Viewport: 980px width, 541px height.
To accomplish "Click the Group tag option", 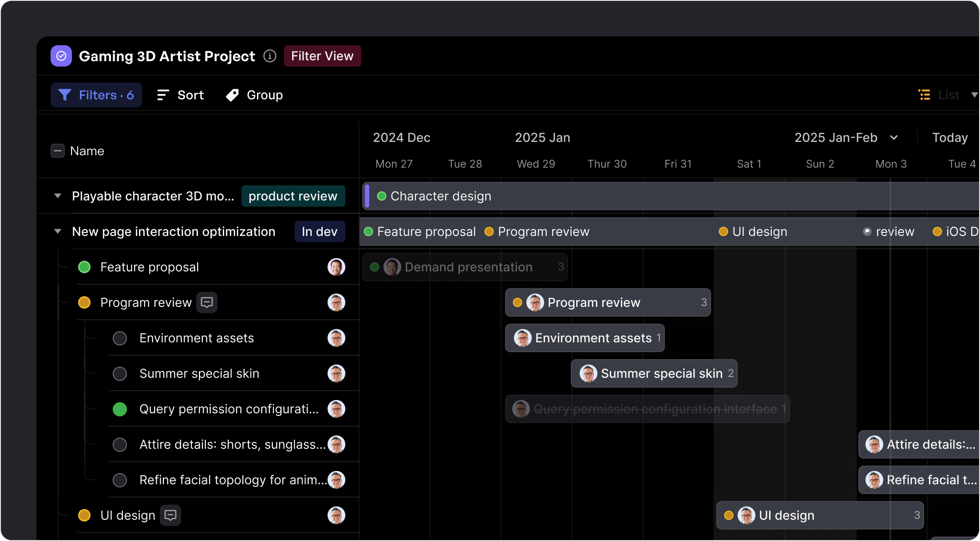I will (x=254, y=95).
